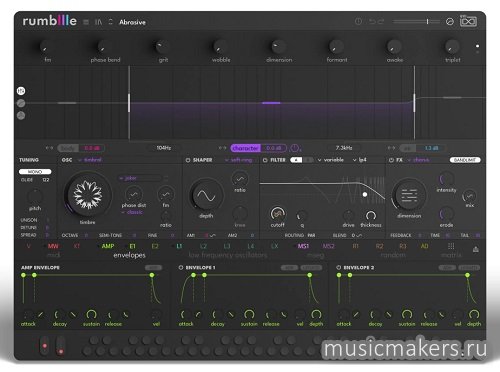Toggle the BANDLIMIT button
This screenshot has height=372, width=500.
465,160
